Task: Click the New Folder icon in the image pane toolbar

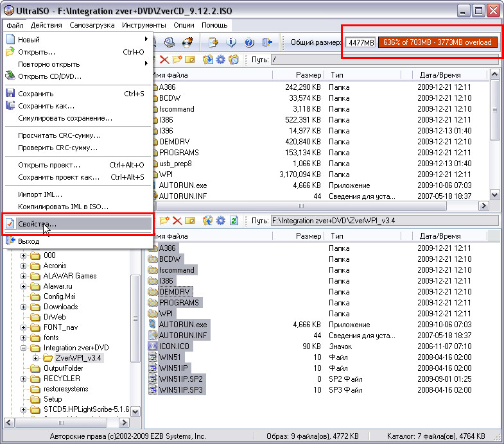Action: point(177,60)
